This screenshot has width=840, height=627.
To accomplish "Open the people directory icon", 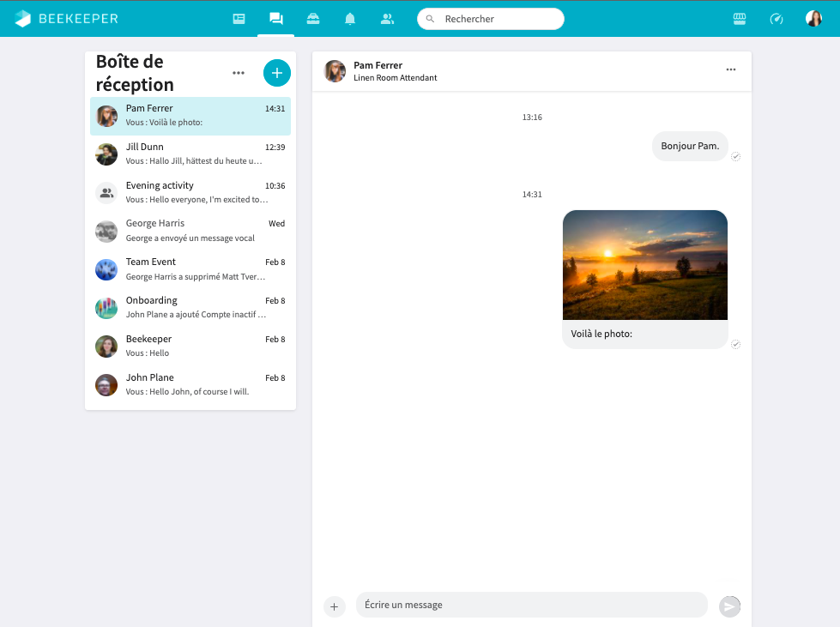I will pos(387,19).
